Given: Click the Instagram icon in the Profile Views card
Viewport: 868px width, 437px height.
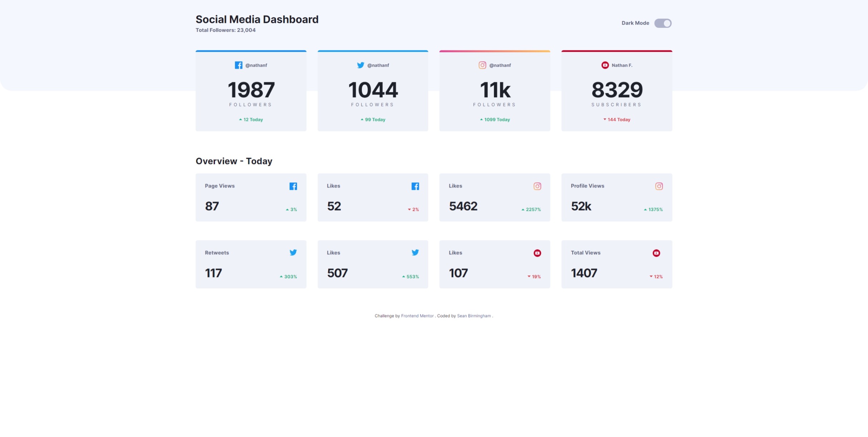Looking at the screenshot, I should pos(659,186).
